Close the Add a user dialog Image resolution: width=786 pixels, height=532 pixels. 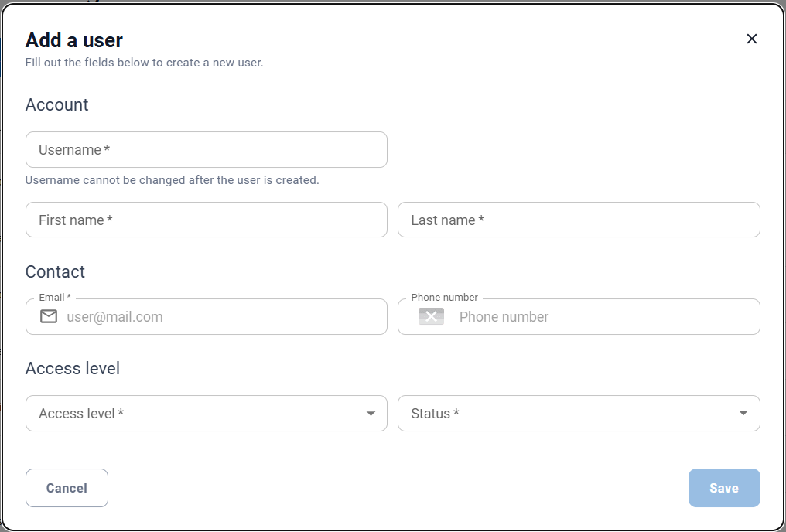pyautogui.click(x=751, y=39)
